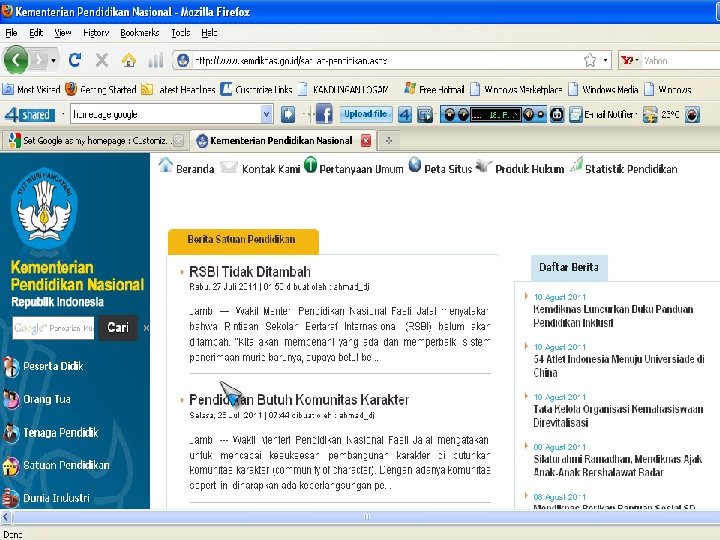Open the address bar history dropdown

click(x=605, y=60)
